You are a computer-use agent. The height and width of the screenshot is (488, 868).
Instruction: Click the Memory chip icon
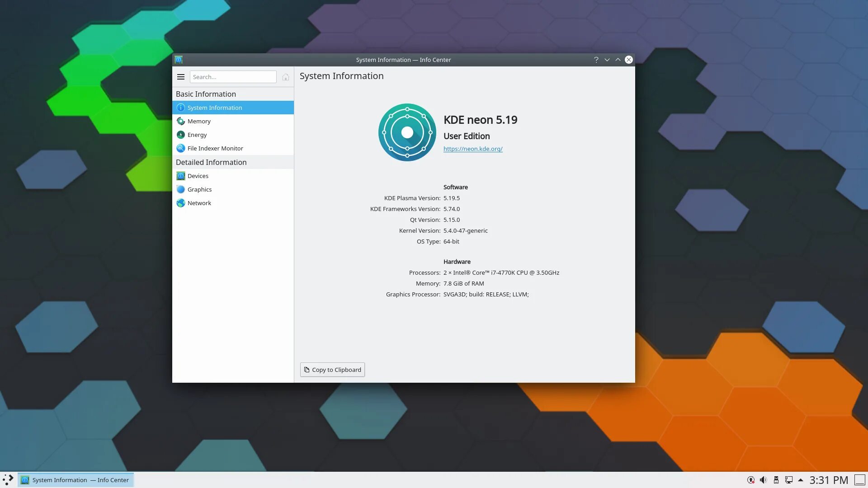point(181,121)
